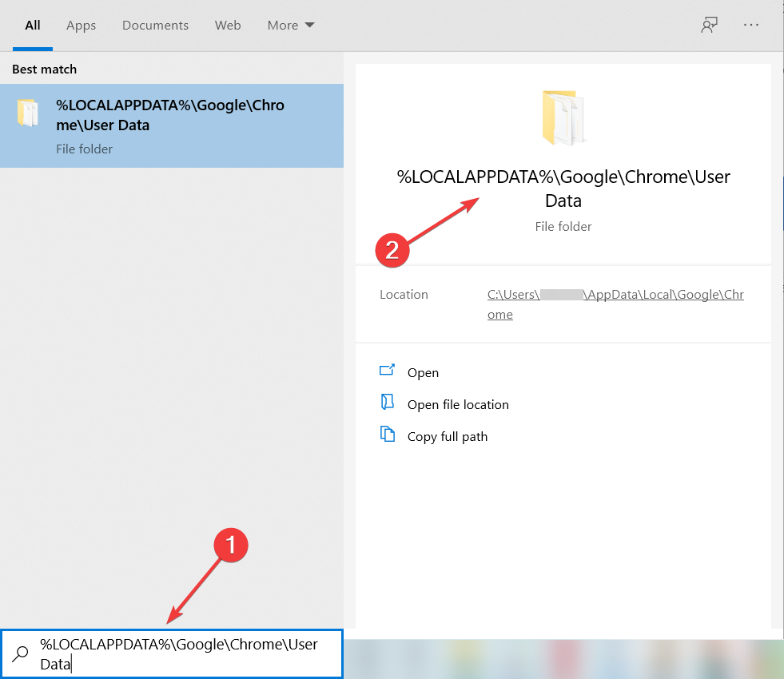
Task: Click the Copy full path icon
Action: (387, 434)
